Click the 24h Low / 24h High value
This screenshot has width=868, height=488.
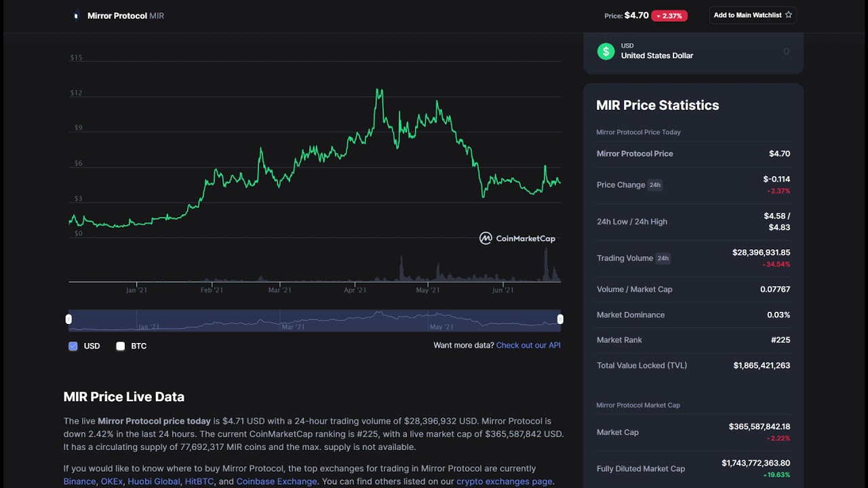coord(777,222)
